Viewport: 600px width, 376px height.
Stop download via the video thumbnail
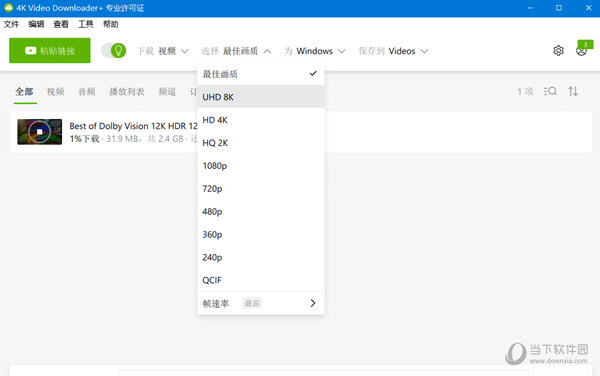39,132
